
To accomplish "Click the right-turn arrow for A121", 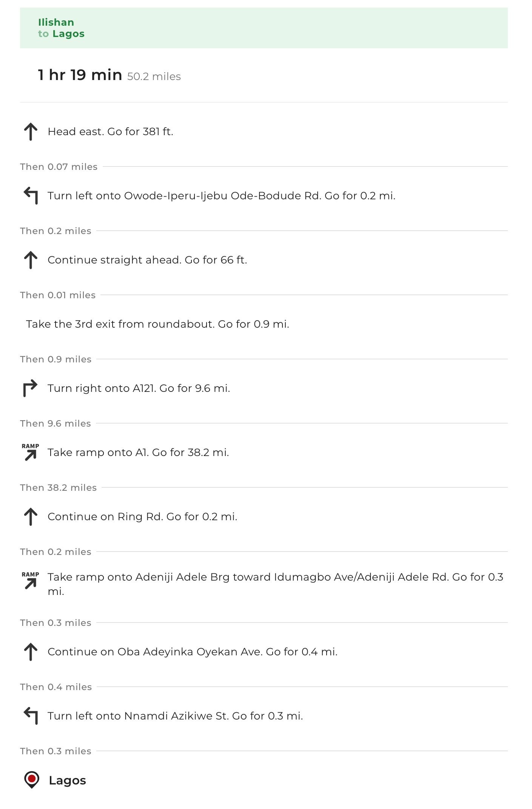I will click(x=31, y=388).
